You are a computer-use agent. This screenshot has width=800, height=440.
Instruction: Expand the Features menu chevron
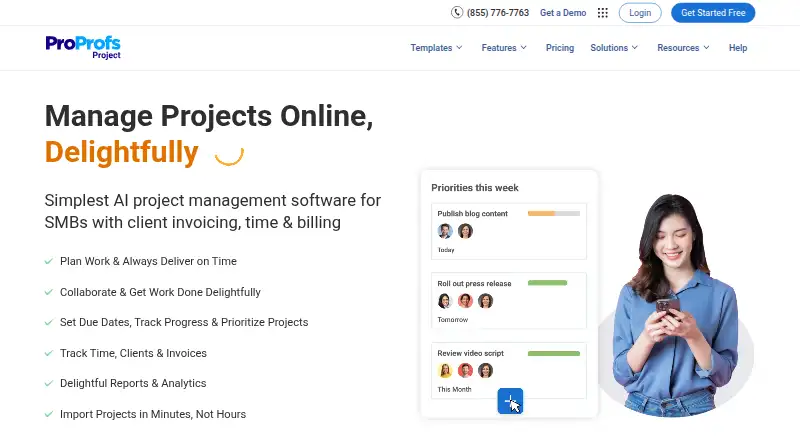pyautogui.click(x=523, y=47)
